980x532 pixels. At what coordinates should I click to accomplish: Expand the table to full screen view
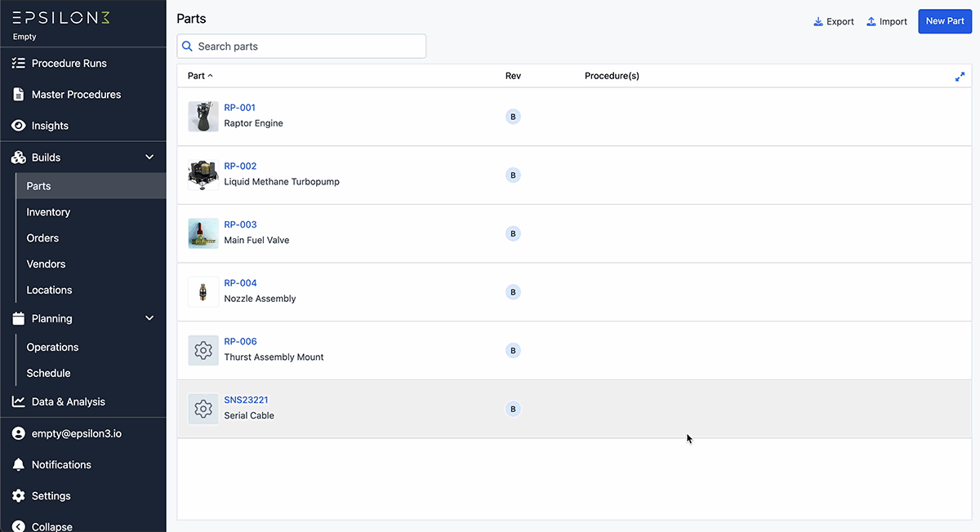[960, 76]
